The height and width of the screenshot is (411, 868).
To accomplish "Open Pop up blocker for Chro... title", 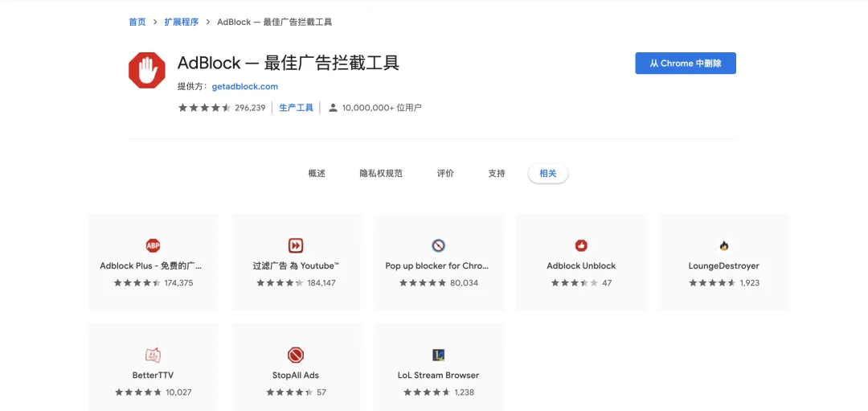I will pos(437,265).
